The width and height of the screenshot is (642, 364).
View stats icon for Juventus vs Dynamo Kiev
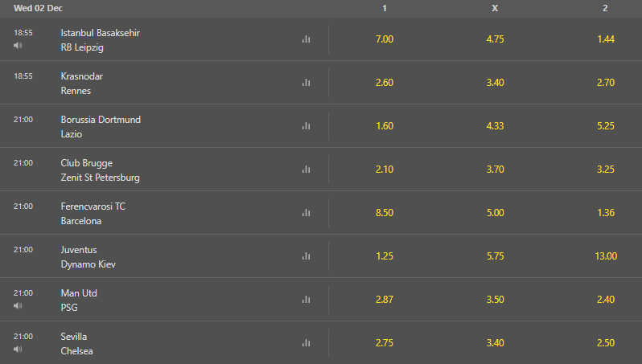306,256
